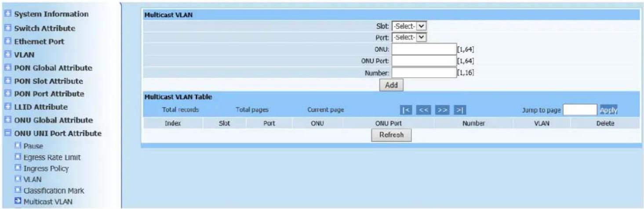Open ONU Global Attribute menu
The width and height of the screenshot is (644, 209).
[54, 120]
